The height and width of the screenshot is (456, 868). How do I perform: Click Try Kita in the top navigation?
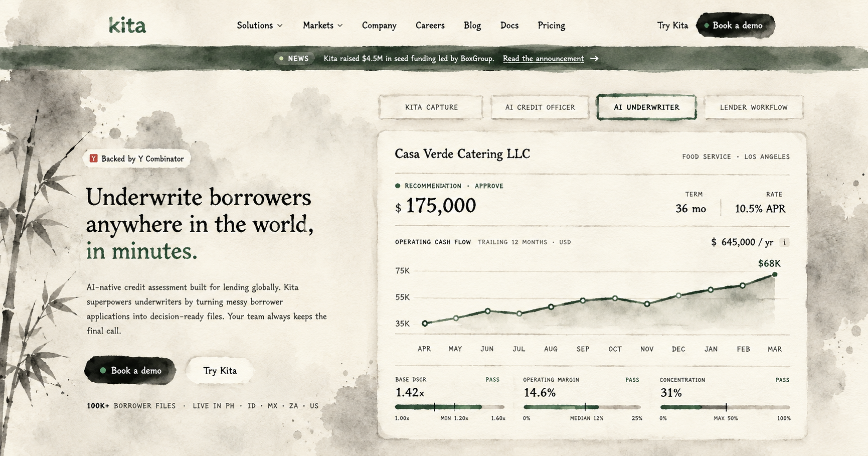coord(673,25)
